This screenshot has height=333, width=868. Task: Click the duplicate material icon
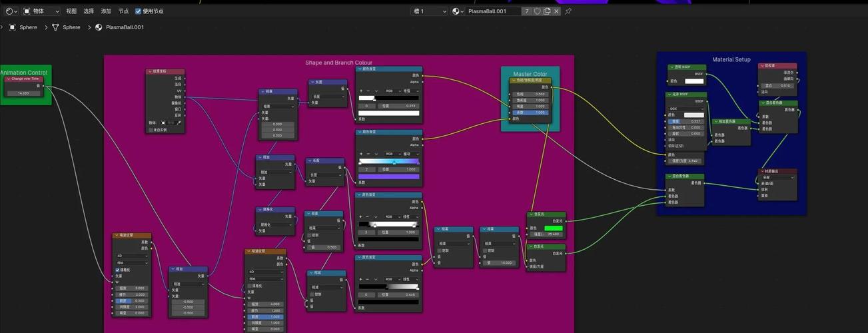point(547,11)
